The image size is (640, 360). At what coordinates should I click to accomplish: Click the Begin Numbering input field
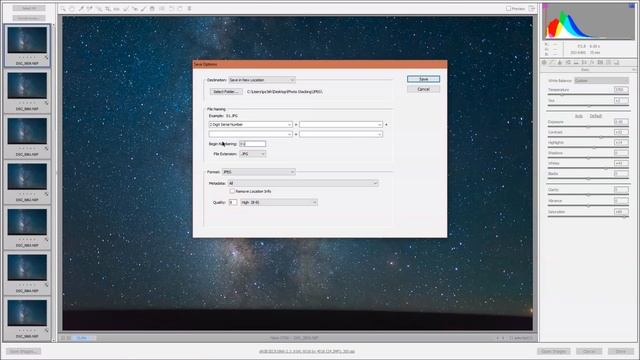[x=253, y=144]
